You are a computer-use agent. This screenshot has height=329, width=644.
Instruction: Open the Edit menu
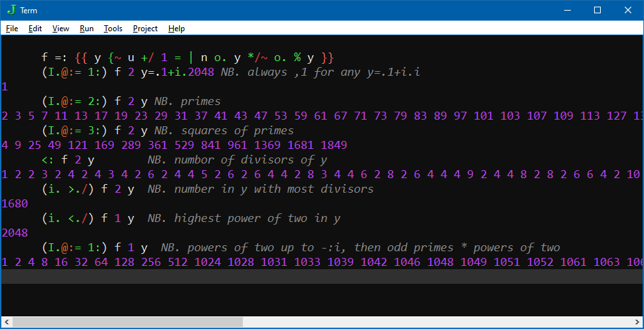pos(35,29)
